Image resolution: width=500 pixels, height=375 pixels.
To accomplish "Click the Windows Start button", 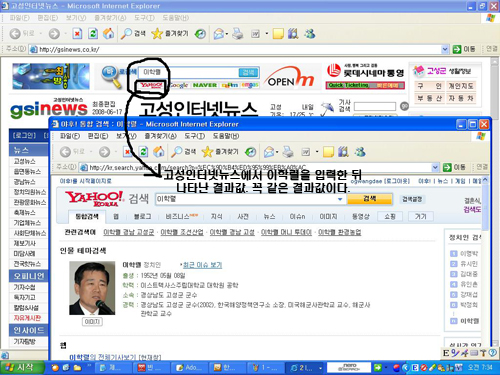I will point(22,368).
